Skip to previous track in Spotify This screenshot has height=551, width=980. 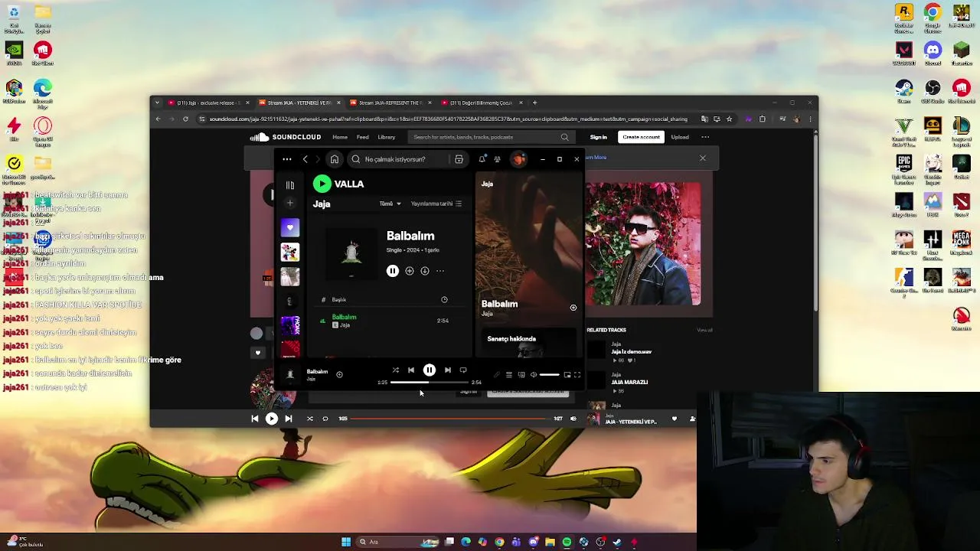pyautogui.click(x=411, y=370)
